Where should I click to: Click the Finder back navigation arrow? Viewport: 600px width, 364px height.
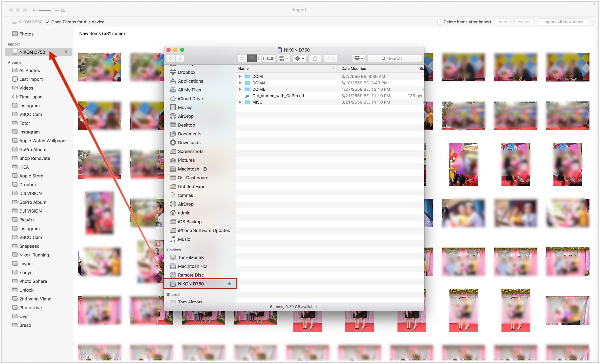171,58
